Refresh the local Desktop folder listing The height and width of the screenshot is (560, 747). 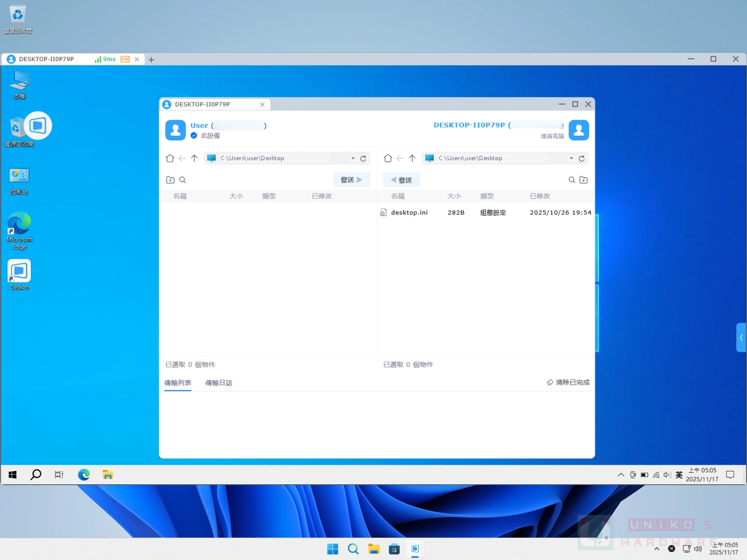[363, 158]
